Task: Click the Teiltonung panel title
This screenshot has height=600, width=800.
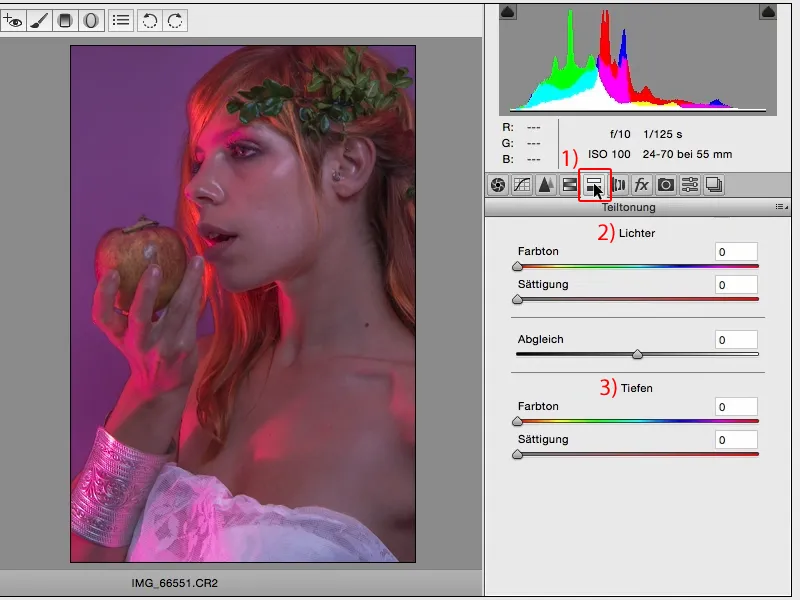Action: click(629, 207)
